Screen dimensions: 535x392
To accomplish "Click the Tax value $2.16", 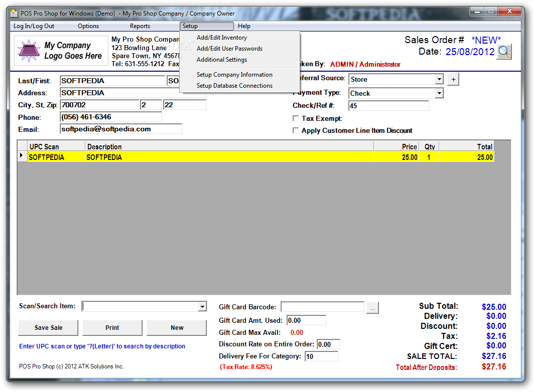I will 496,336.
